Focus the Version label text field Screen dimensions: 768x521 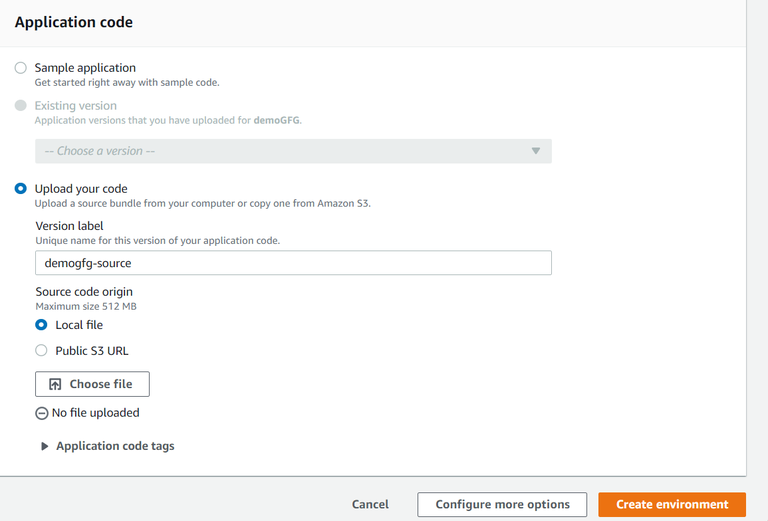[x=292, y=263]
